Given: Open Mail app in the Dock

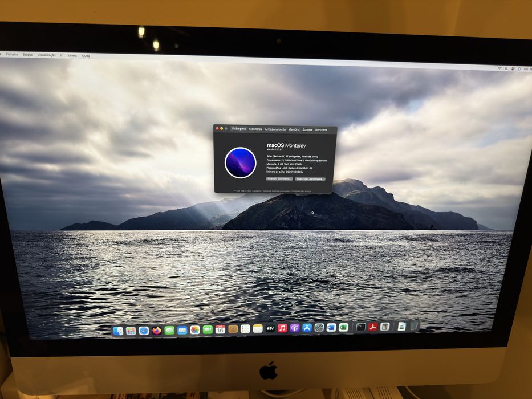Looking at the screenshot, I should point(182,330).
